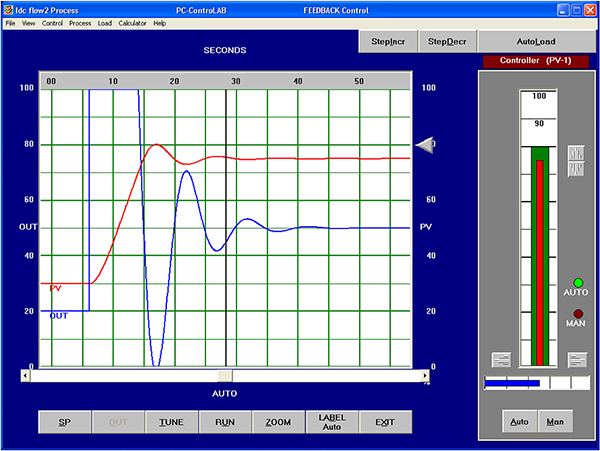
Task: Click the setpoint lower arrows icon
Action: point(576,169)
